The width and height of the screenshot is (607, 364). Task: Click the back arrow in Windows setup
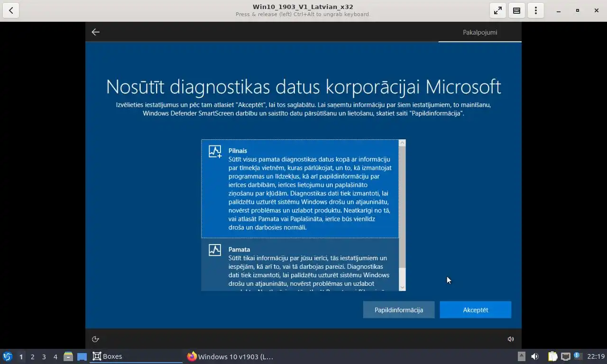pos(95,32)
